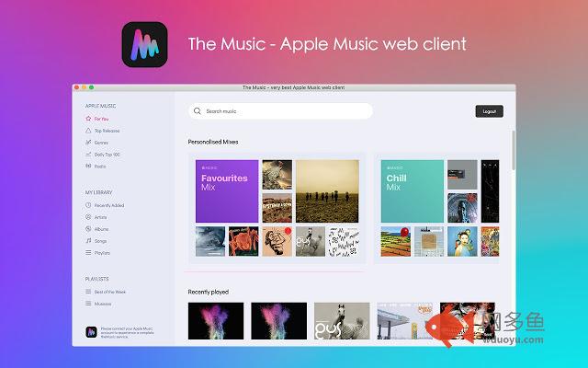Open the gus horse cover in Recently played
Screen dimensions: 588x368
point(342,321)
